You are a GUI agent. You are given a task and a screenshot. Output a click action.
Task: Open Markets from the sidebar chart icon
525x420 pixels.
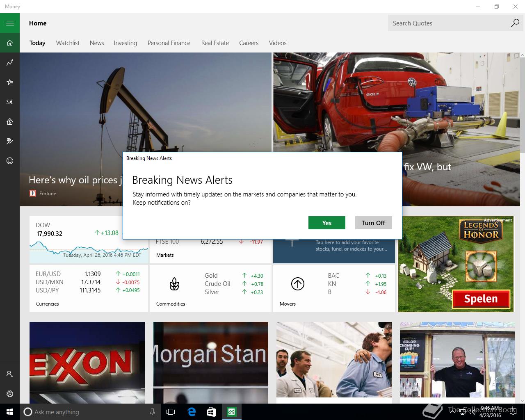[10, 62]
